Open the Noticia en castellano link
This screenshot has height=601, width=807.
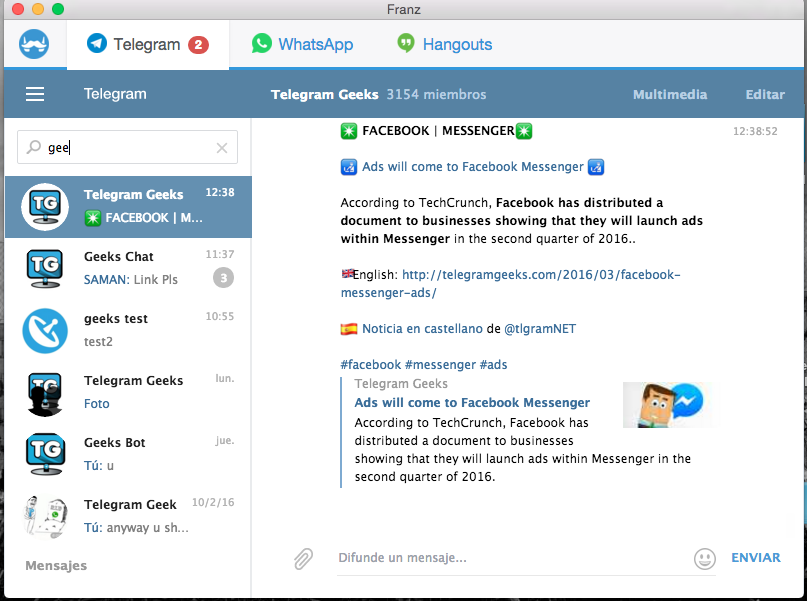422,329
